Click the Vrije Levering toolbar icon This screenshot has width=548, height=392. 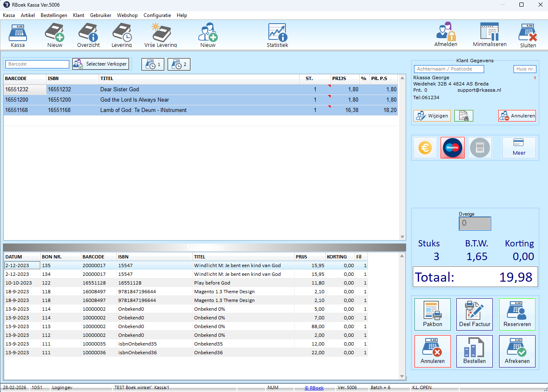tap(161, 32)
